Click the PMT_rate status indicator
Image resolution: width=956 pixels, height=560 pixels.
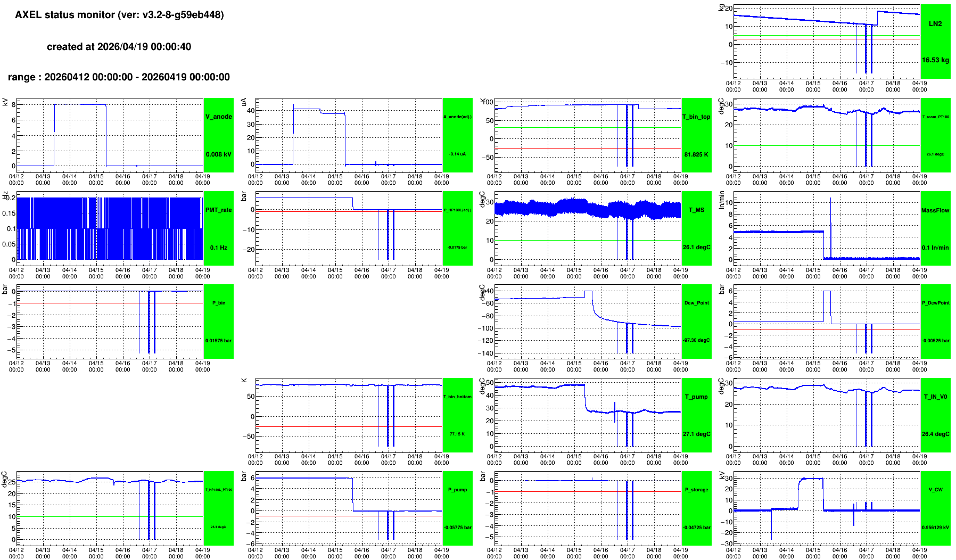pos(218,228)
